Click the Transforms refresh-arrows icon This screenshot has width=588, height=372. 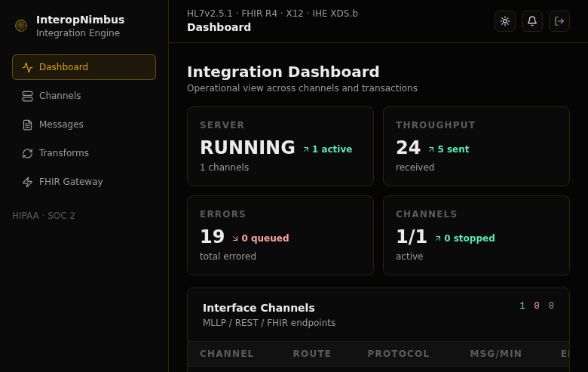pos(28,153)
